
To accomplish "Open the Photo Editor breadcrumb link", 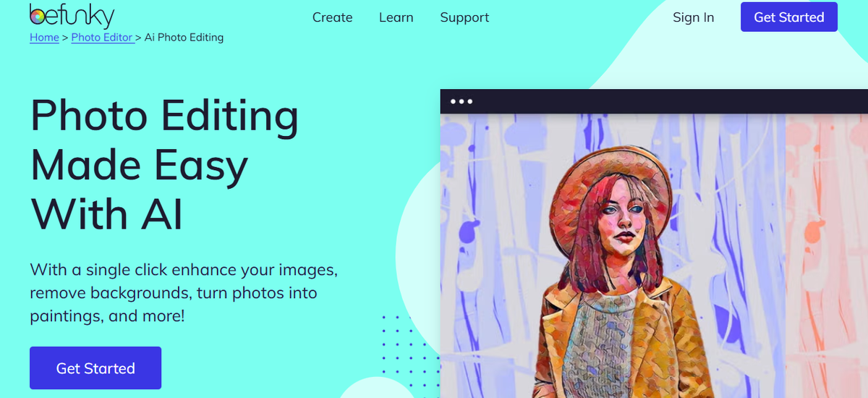I will pos(103,38).
